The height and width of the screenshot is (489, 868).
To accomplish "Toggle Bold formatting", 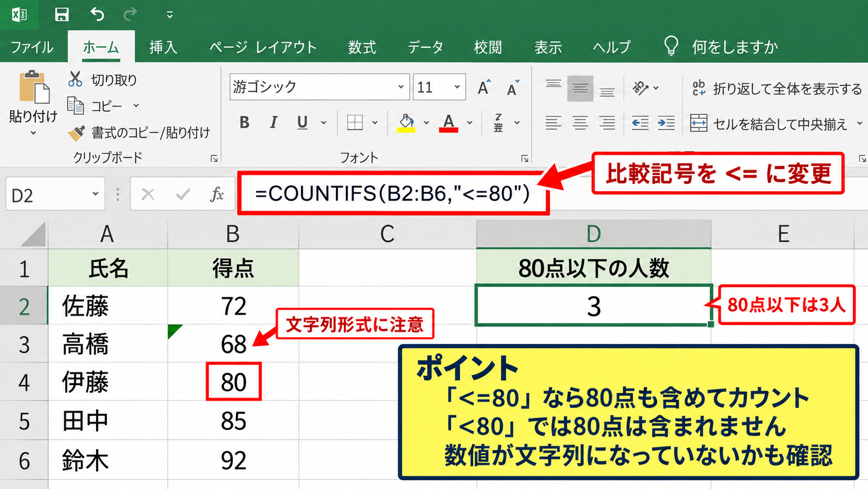I will click(x=244, y=123).
